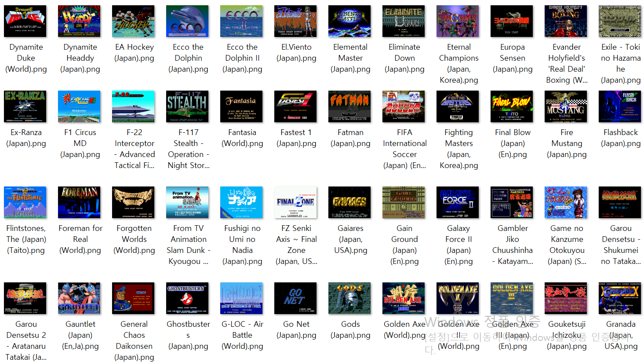The image size is (644, 362).
Task: Click FZ Senki Axis Final Zone thumbnail
Action: coord(295,202)
